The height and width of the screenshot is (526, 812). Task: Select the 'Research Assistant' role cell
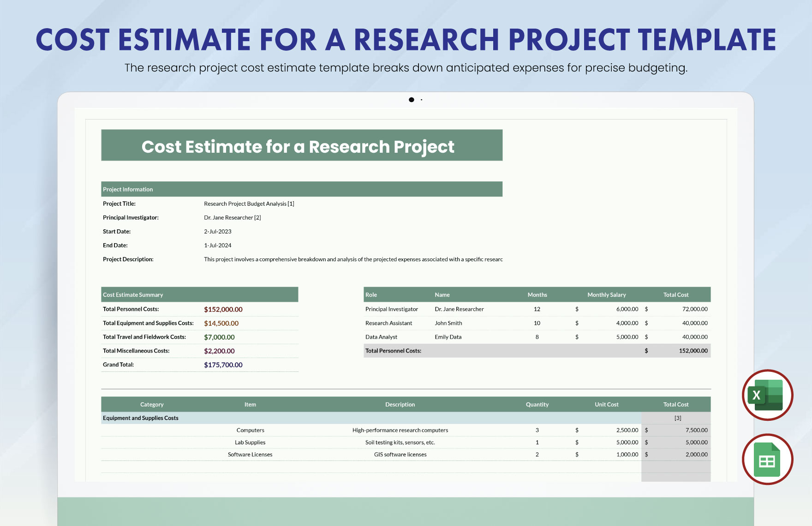(x=389, y=323)
